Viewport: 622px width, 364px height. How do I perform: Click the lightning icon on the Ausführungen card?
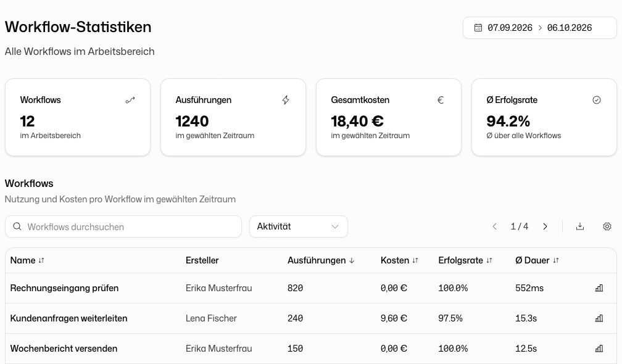coord(286,100)
